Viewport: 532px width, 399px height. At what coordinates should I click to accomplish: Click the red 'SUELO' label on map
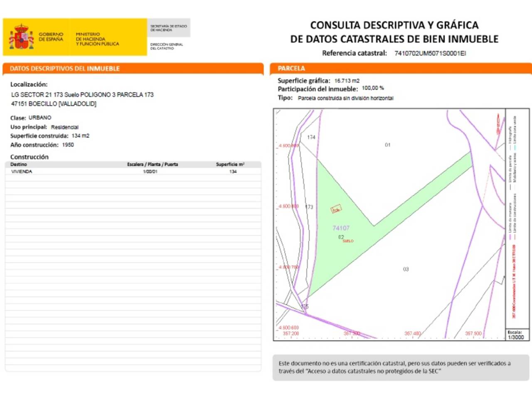click(x=348, y=241)
